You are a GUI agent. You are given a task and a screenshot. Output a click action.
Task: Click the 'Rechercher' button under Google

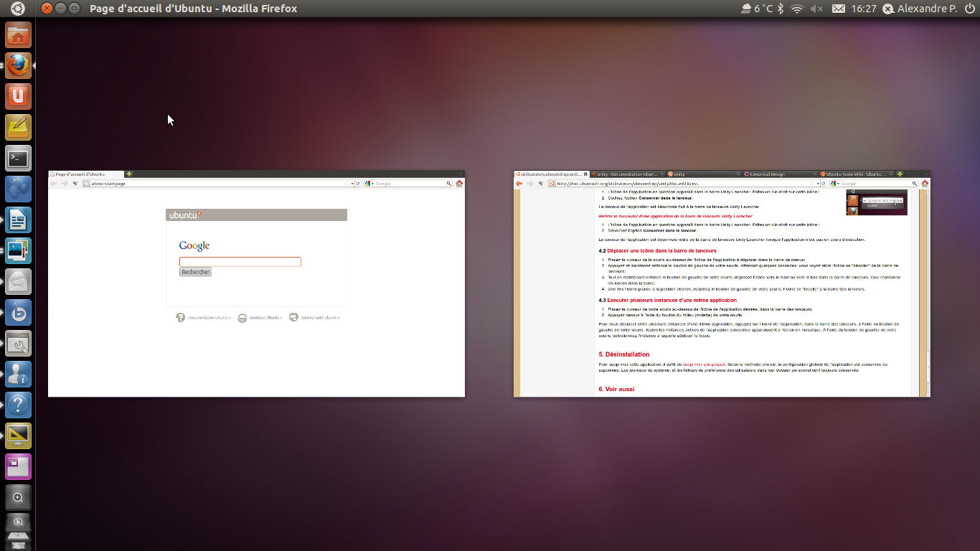pyautogui.click(x=195, y=272)
